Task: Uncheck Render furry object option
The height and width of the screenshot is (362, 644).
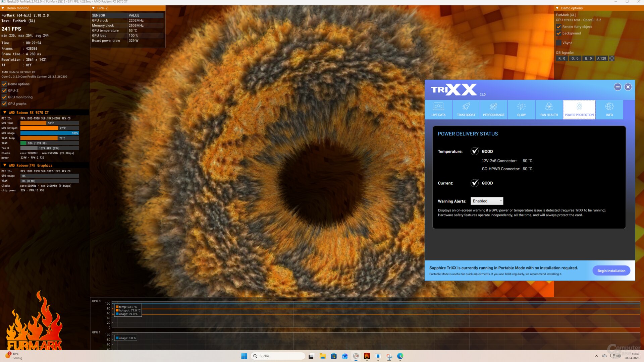Action: [x=559, y=27]
